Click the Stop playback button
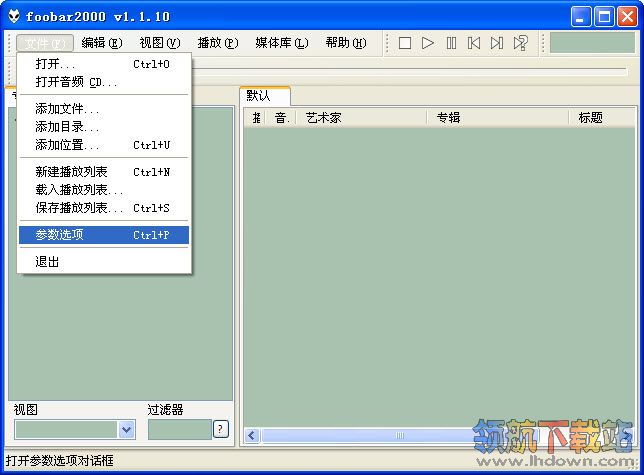Screen dimensions: 644x475 pyautogui.click(x=405, y=43)
